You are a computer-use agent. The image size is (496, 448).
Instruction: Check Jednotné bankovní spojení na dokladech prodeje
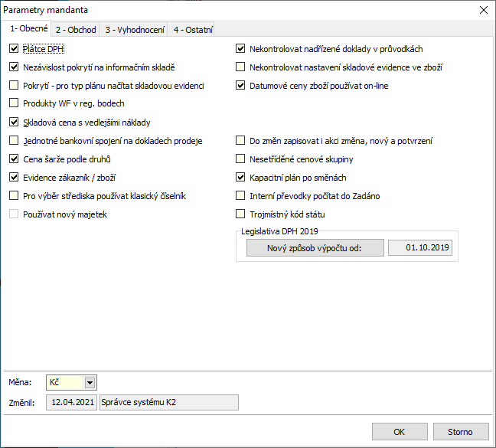pos(14,140)
